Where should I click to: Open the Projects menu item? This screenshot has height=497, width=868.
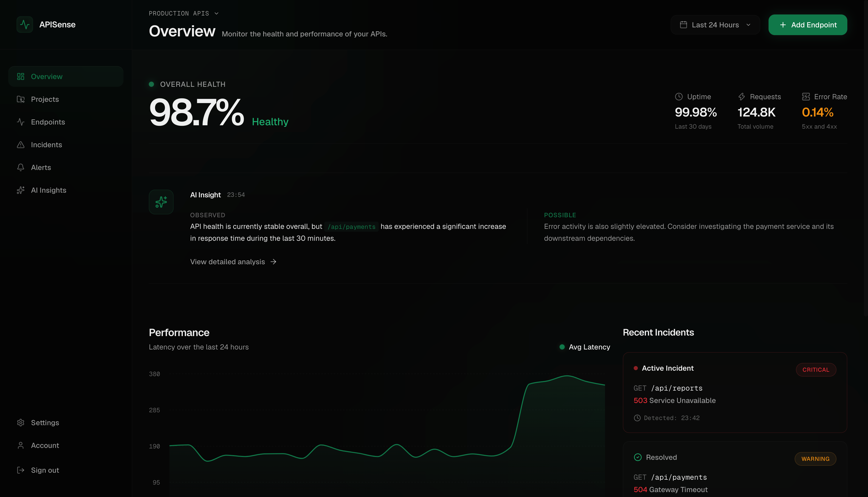pos(66,99)
